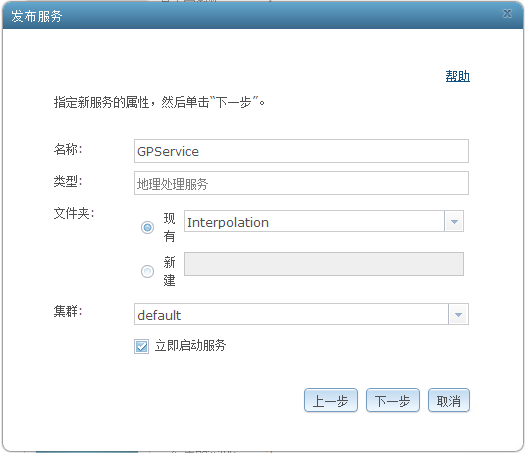Click the 新建 label text
This screenshot has height=453, width=525.
169,271
